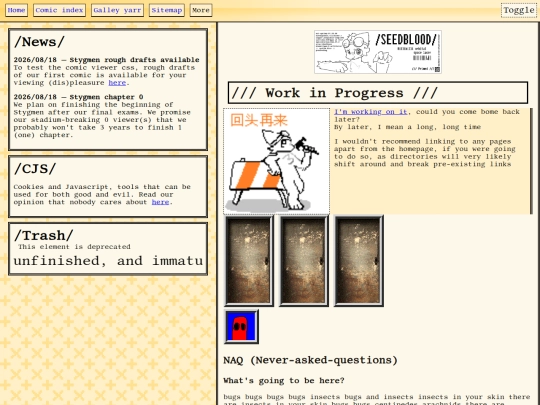Go to Comic index page
Image resolution: width=540 pixels, height=405 pixels.
point(59,10)
